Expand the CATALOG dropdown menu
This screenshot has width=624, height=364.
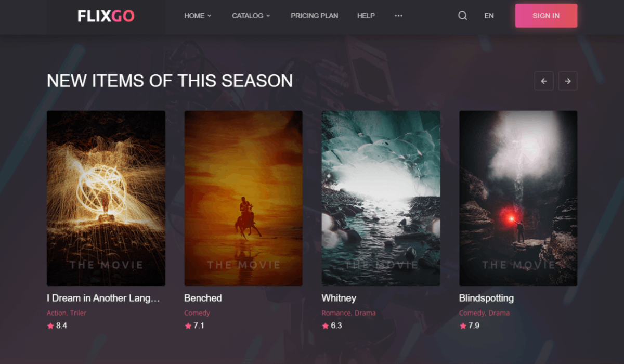coord(251,16)
